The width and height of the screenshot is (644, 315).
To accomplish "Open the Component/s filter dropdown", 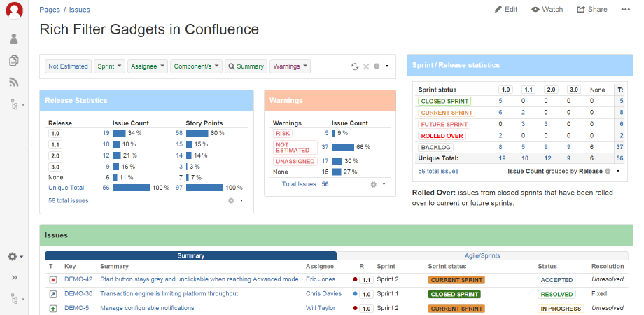I will click(196, 66).
